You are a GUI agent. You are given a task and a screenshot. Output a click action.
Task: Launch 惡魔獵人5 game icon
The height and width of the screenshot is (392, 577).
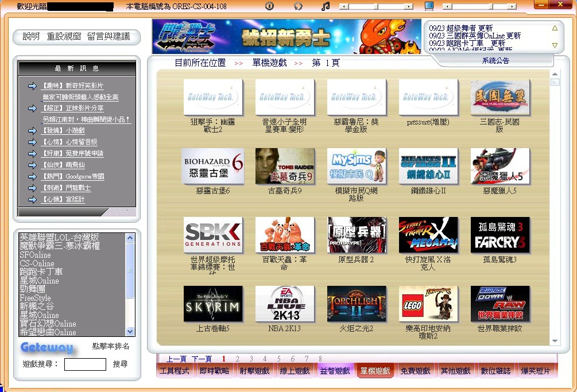point(500,166)
